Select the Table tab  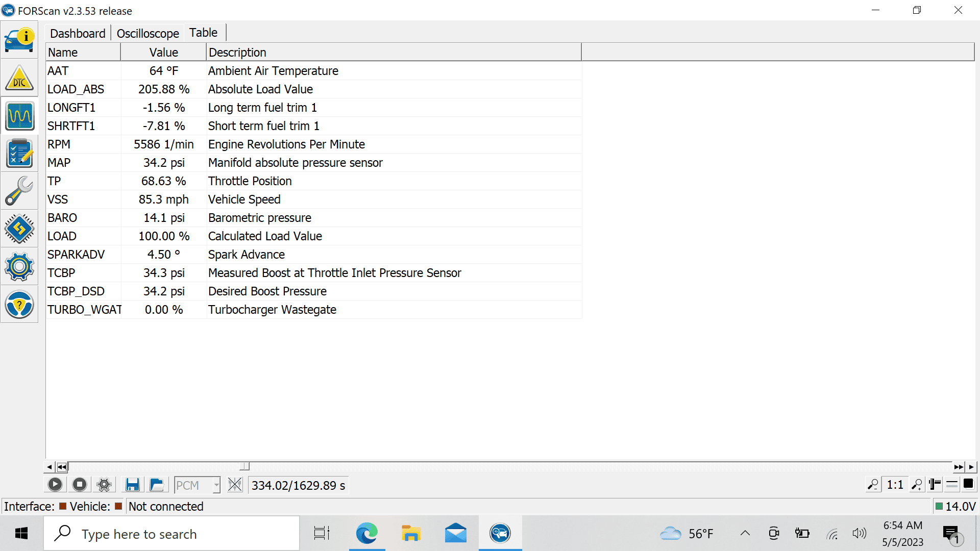(x=204, y=33)
